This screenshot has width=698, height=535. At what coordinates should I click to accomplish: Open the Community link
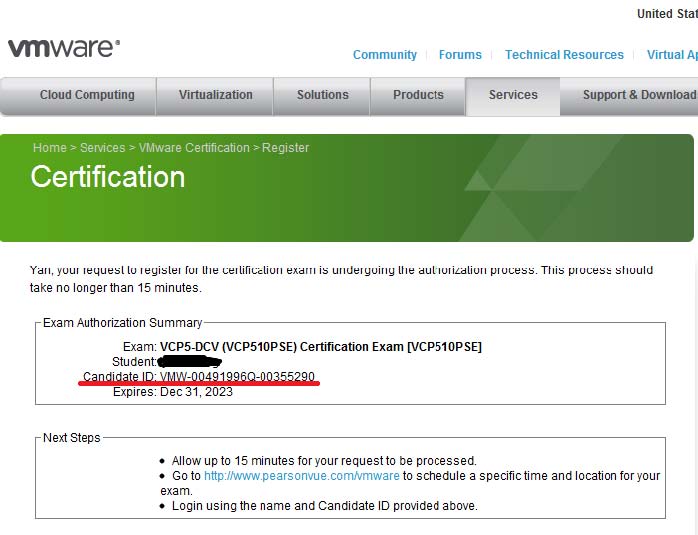[384, 55]
